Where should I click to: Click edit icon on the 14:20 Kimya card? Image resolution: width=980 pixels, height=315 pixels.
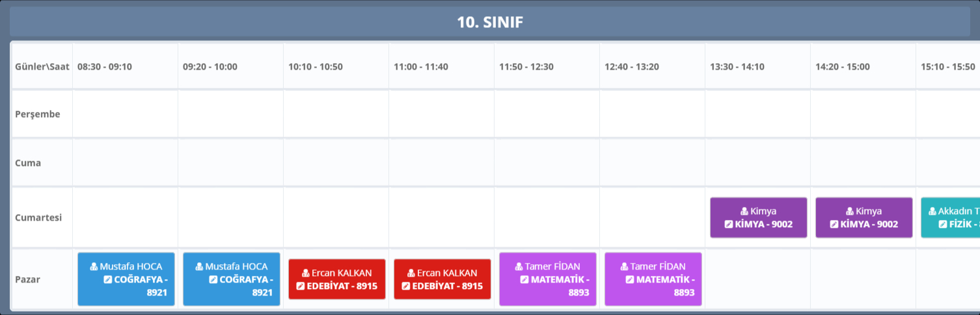coord(834,225)
